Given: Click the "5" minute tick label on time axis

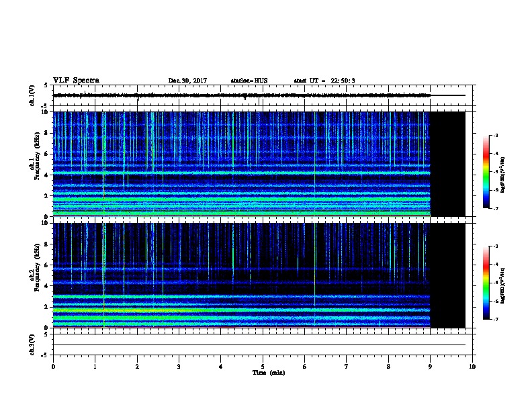Looking at the screenshot, I should coord(263,367).
